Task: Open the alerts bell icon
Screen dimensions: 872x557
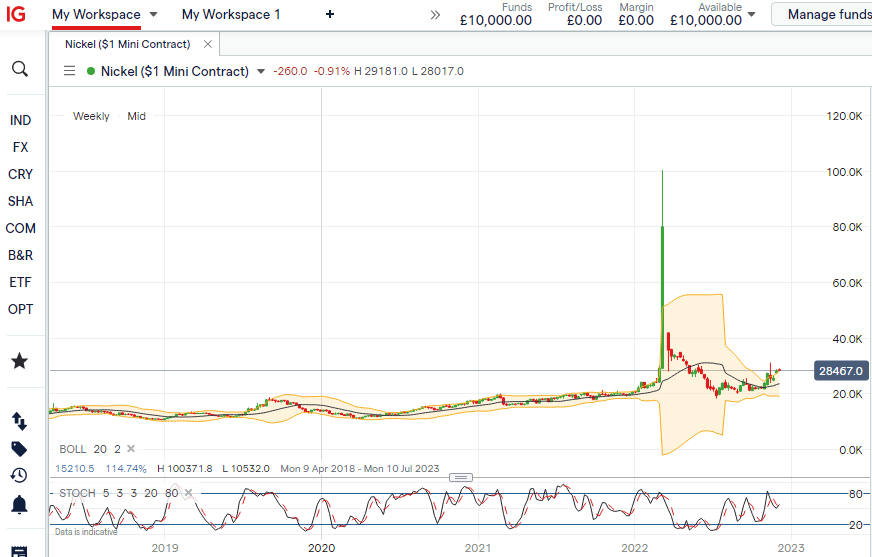Action: click(19, 504)
